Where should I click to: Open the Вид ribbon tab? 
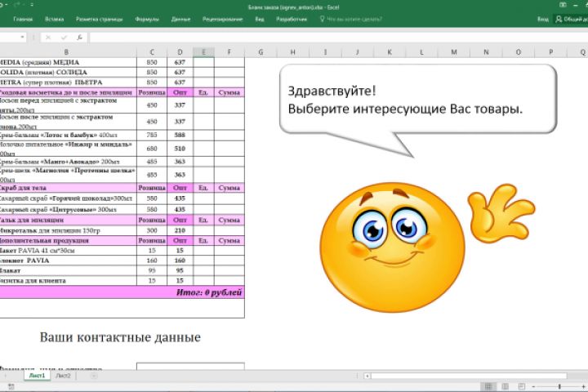click(260, 19)
